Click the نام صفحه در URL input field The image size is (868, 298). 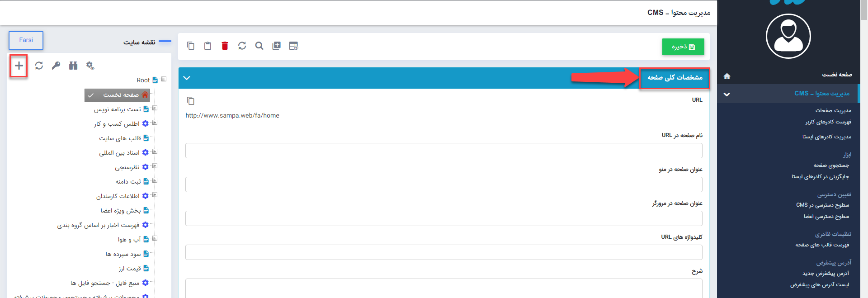[x=443, y=151]
